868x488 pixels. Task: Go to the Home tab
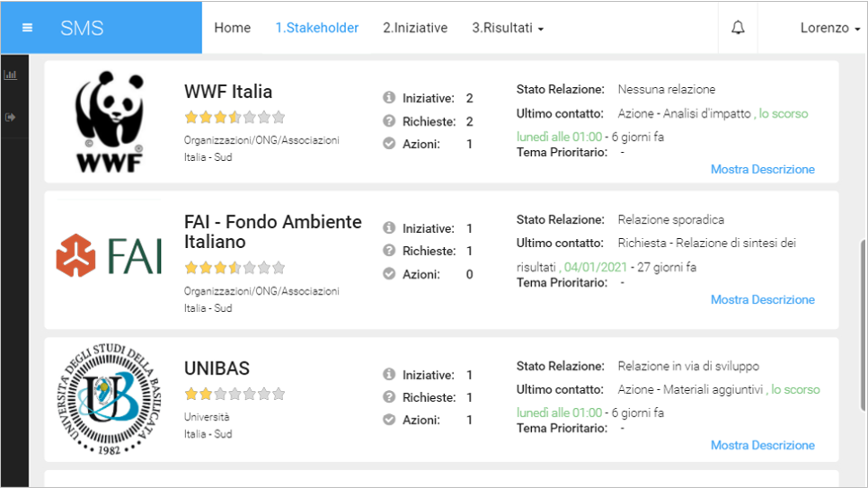(x=232, y=28)
